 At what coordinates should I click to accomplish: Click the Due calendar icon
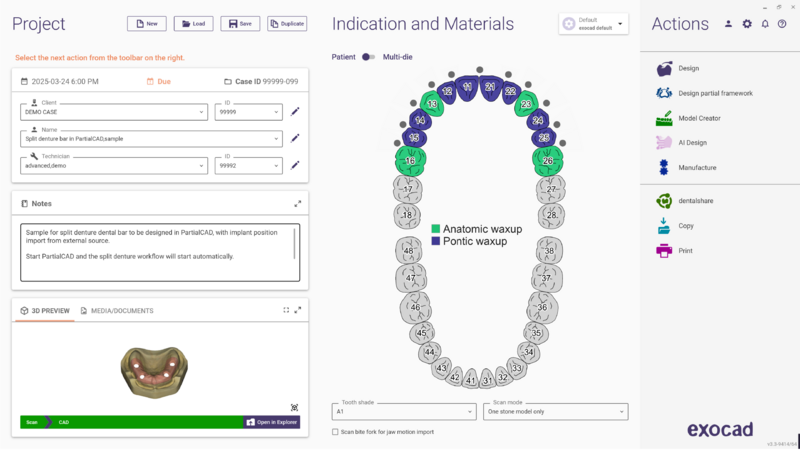click(x=150, y=82)
